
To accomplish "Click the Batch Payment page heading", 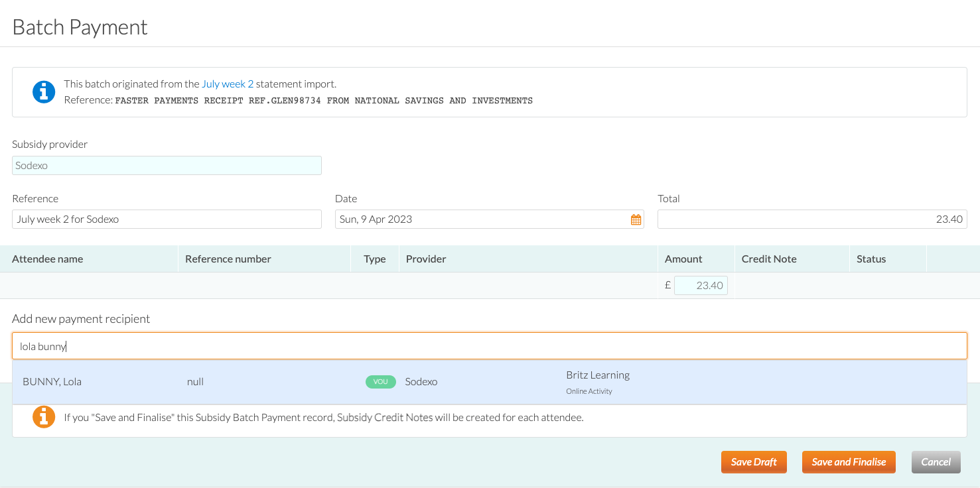I will coord(80,27).
